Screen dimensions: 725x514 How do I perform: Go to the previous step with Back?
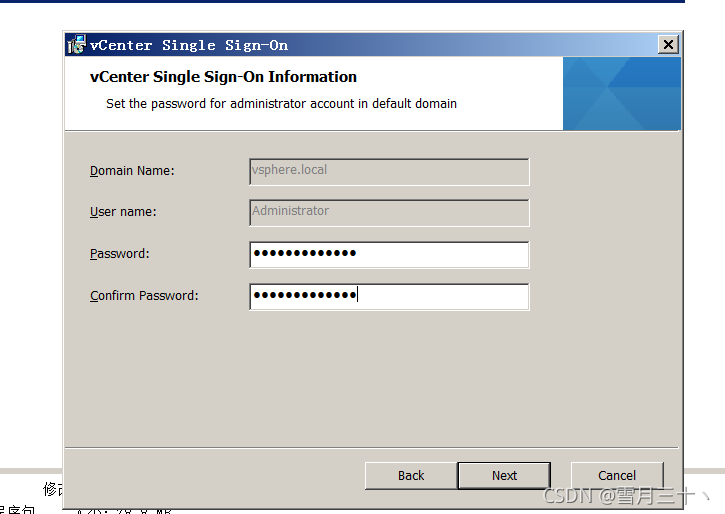tap(411, 475)
